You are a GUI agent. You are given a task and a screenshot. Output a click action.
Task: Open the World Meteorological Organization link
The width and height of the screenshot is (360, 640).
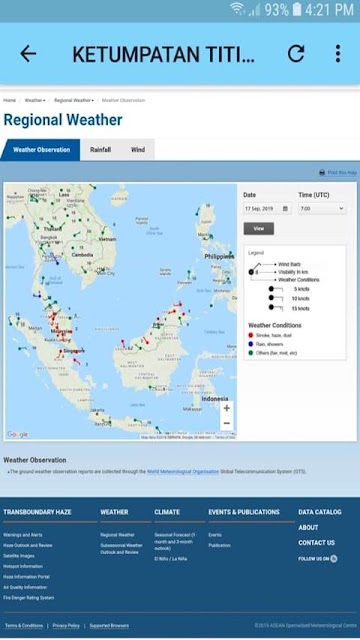point(183,472)
